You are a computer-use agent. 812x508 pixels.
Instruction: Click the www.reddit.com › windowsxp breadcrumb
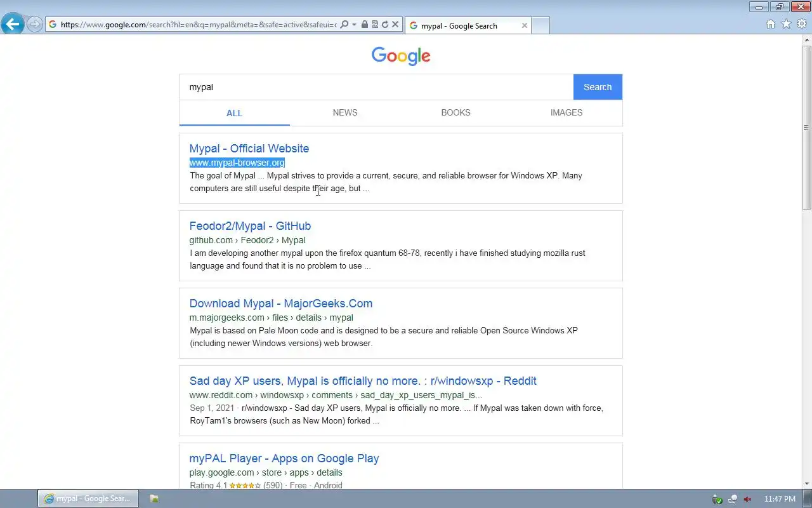[336, 395]
